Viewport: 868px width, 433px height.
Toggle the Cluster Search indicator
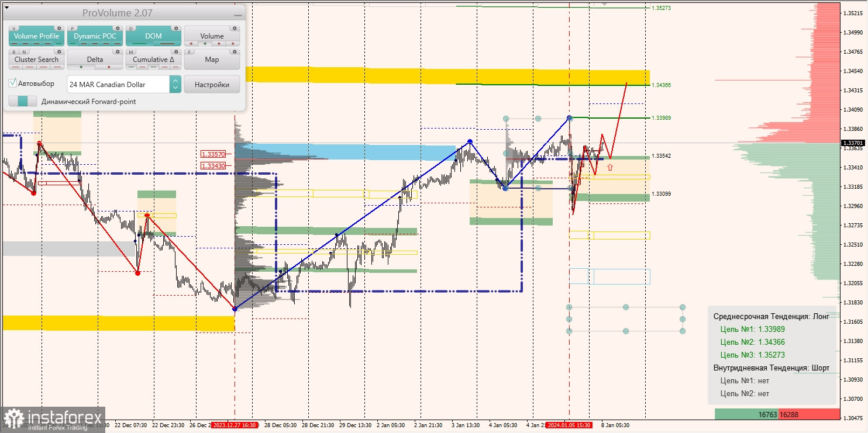click(36, 60)
